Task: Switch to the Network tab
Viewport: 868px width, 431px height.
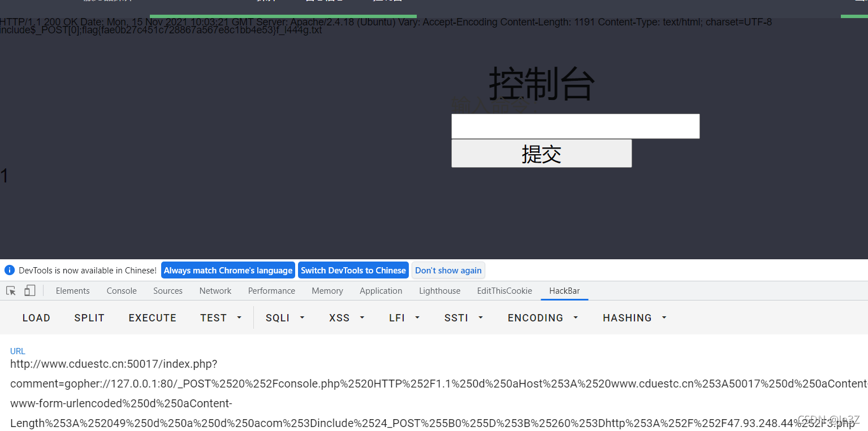Action: [215, 291]
